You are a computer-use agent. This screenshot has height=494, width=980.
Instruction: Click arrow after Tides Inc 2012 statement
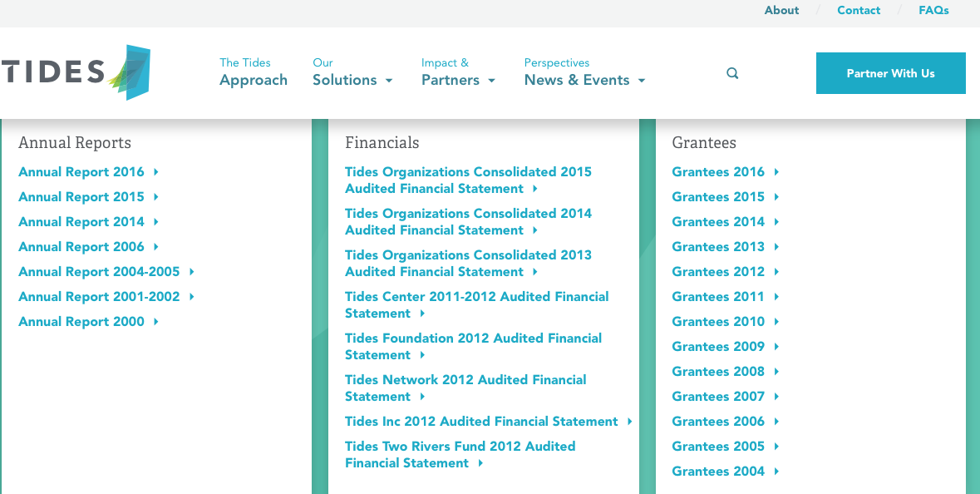coord(630,422)
